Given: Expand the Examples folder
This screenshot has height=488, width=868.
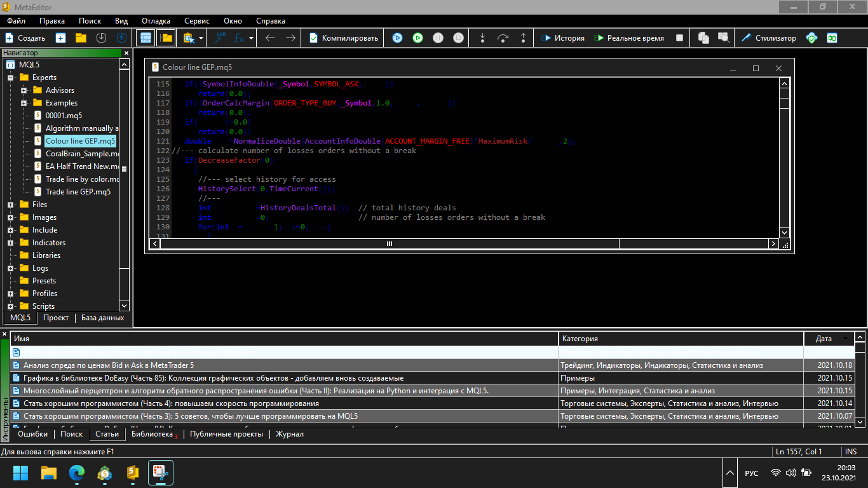Looking at the screenshot, I should point(24,103).
